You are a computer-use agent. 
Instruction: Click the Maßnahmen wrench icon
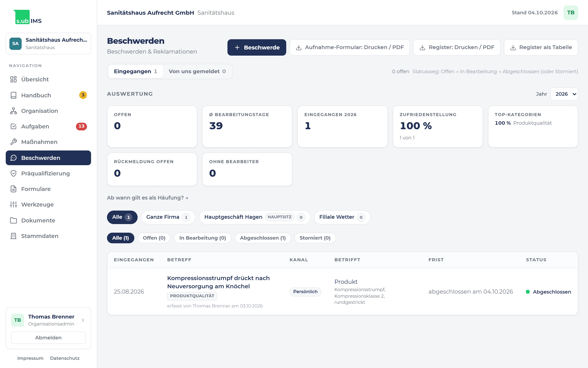(13, 142)
